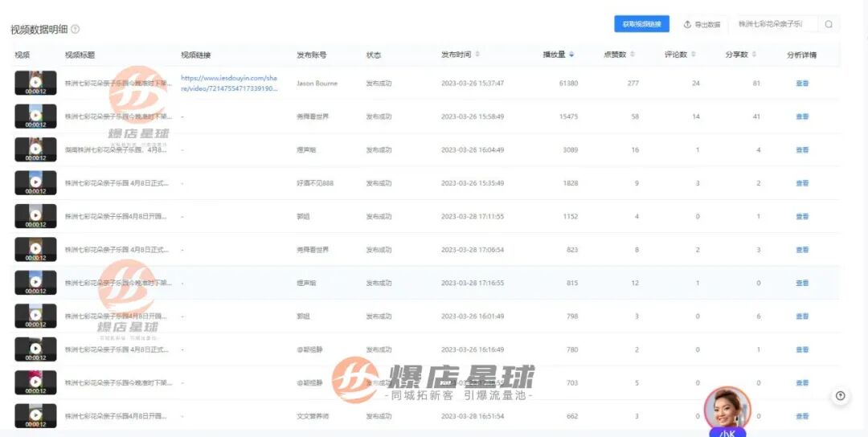868x437 pixels.
Task: Play the video with 3089 plays
Action: (x=35, y=149)
